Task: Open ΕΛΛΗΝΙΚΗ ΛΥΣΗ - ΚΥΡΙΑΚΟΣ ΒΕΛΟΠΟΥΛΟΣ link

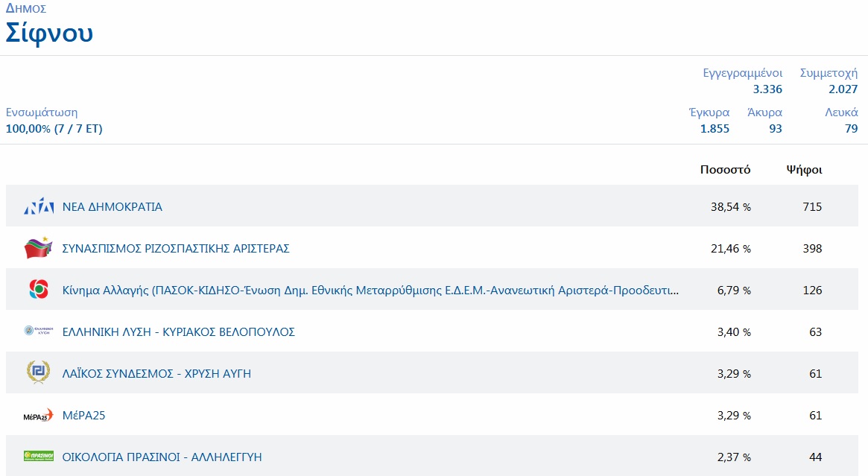Action: (x=179, y=332)
